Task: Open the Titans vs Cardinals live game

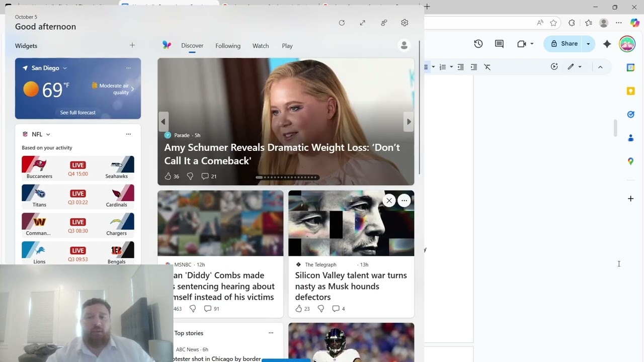Action: [x=78, y=197]
